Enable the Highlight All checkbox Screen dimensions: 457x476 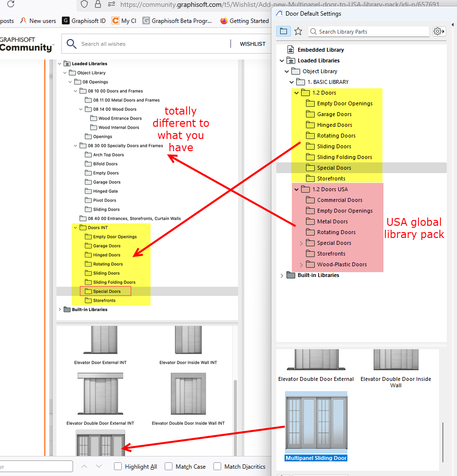coord(118,466)
